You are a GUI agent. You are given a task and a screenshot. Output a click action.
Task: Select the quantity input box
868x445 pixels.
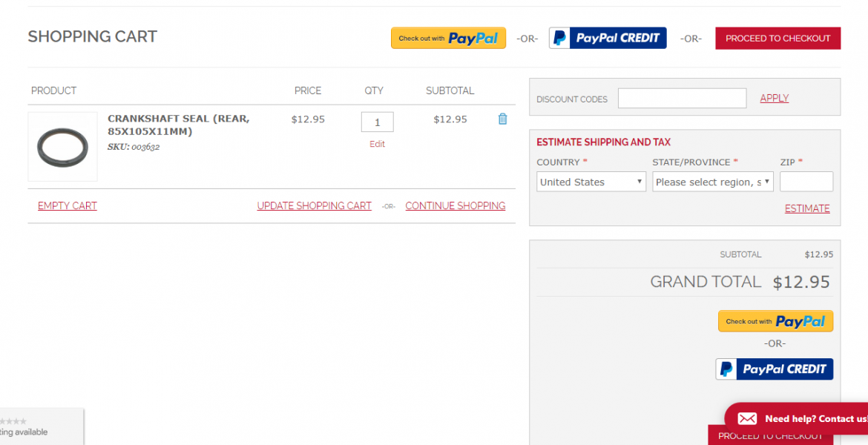[x=377, y=122]
